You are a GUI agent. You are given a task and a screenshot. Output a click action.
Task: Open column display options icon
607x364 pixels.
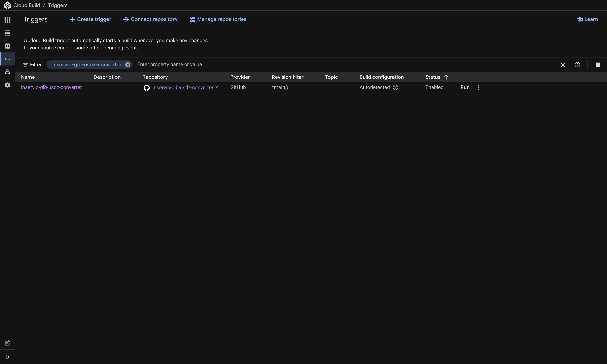tap(598, 64)
